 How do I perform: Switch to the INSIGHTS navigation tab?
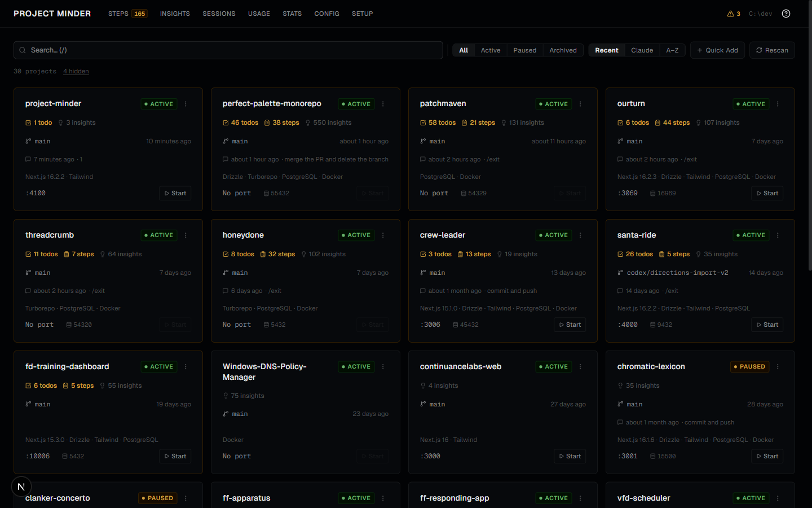(175, 13)
